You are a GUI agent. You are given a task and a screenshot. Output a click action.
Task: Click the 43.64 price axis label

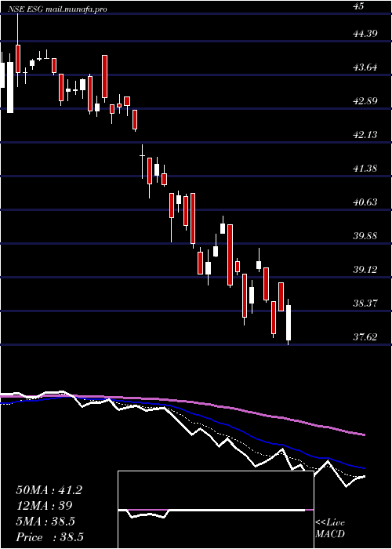(x=365, y=67)
